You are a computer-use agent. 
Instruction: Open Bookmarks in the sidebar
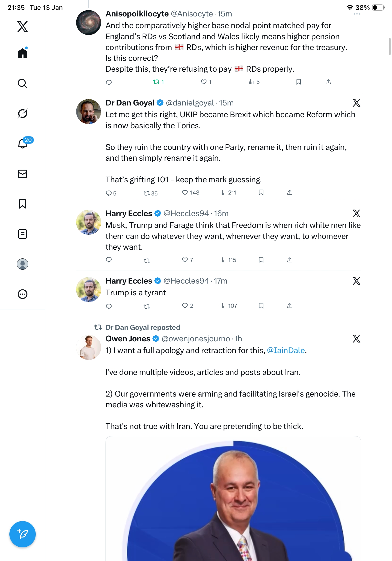(23, 204)
